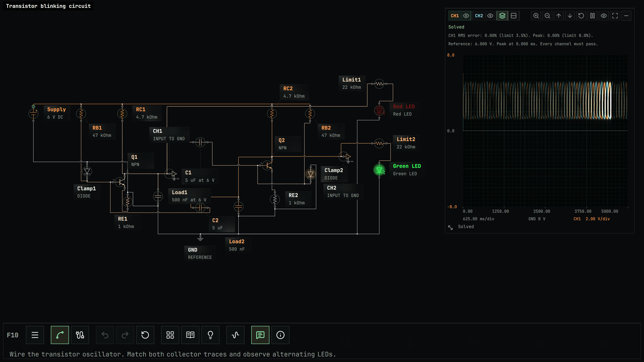Screen dimensions: 644x362
Task: Click the Red LED component
Action: pos(379,110)
